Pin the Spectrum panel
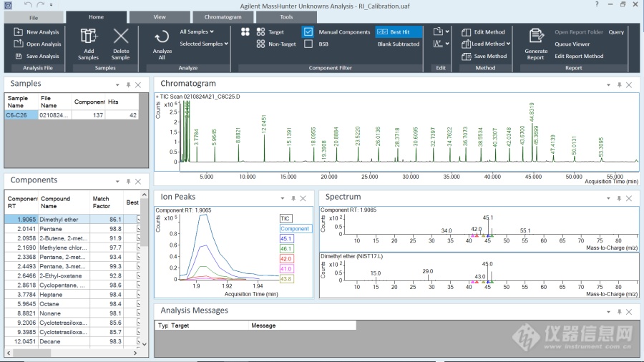This screenshot has width=644, height=362. (619, 198)
